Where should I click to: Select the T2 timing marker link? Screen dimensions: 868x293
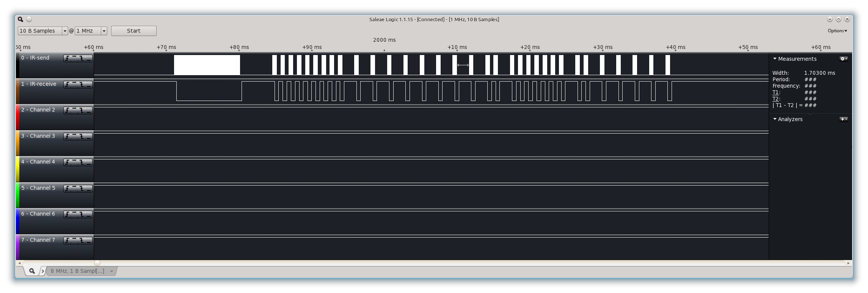[775, 99]
